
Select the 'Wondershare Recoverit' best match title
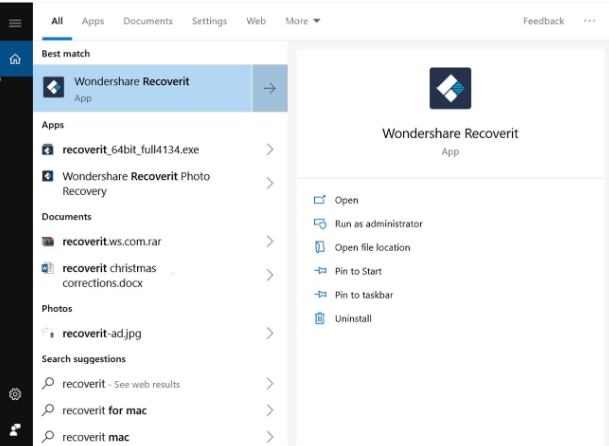132,81
